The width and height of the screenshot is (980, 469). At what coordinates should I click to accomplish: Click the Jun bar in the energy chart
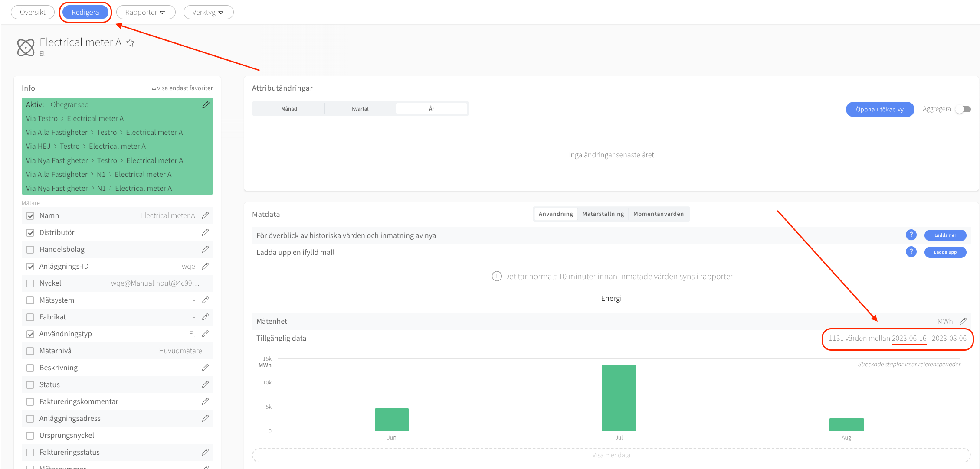392,420
